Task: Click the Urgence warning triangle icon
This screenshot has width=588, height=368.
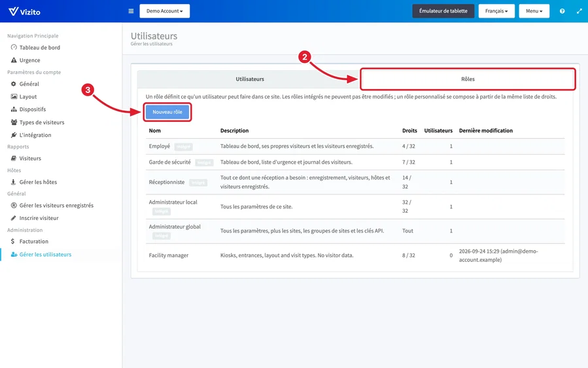Action: [14, 60]
